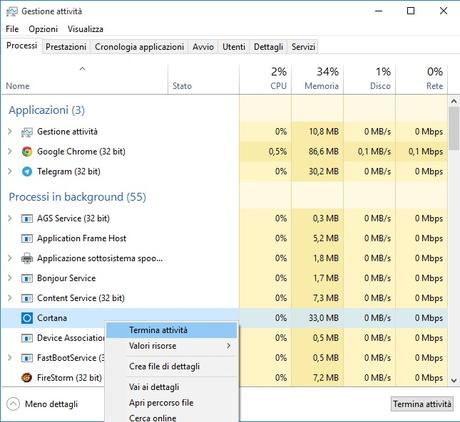Select the Processi tab
The image size is (460, 422).
(22, 45)
